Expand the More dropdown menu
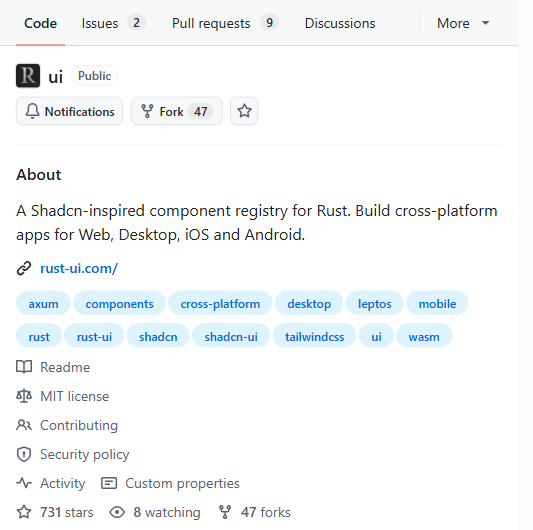Viewport: 533px width, 530px height. point(463,23)
